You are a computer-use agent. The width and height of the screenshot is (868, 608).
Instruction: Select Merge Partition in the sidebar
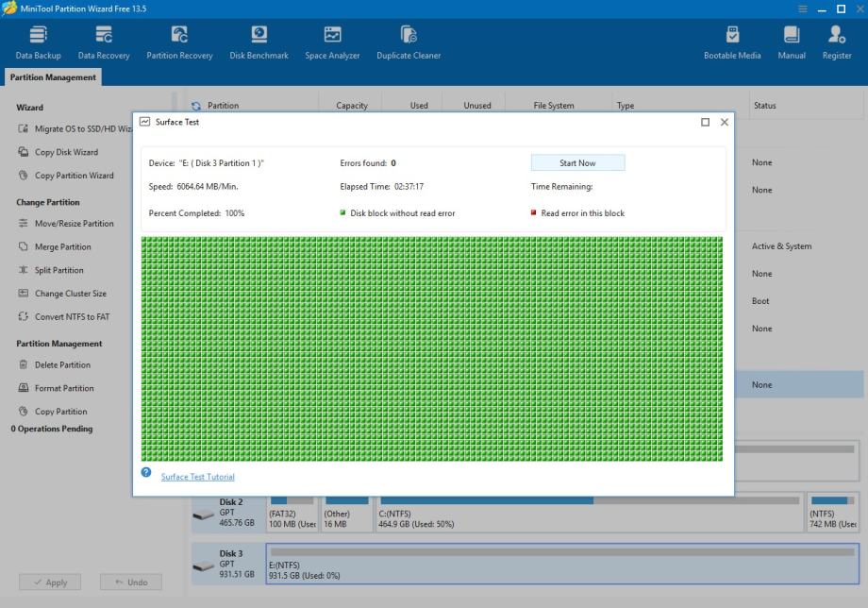click(63, 247)
